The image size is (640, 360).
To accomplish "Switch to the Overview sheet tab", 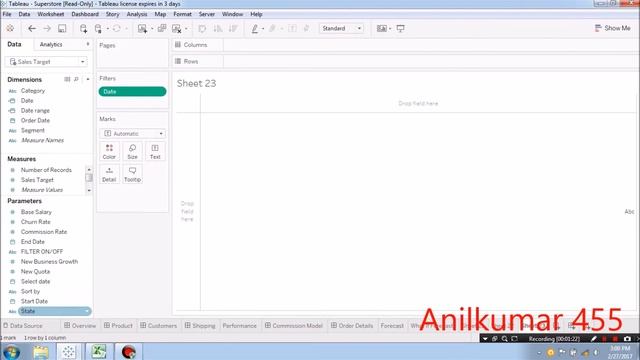I will [80, 325].
